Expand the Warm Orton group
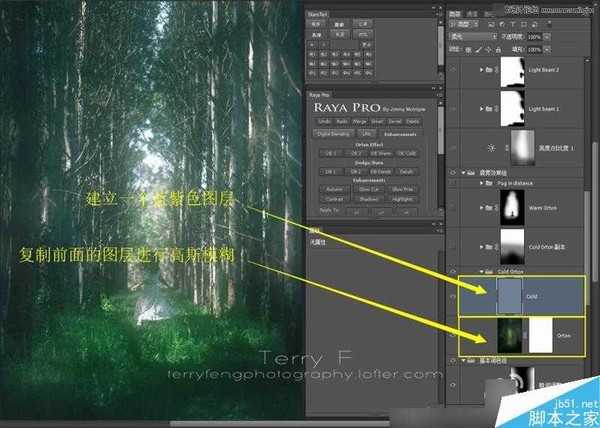Image resolution: width=600 pixels, height=428 pixels. click(481, 208)
